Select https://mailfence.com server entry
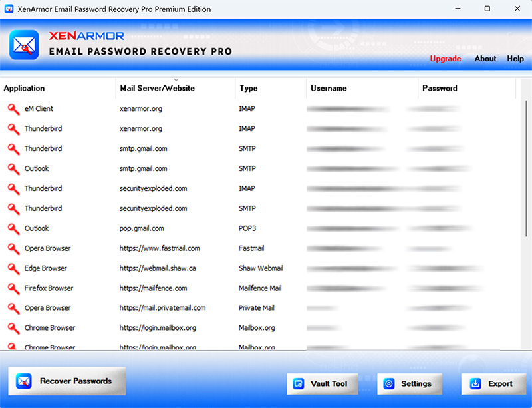 click(154, 288)
